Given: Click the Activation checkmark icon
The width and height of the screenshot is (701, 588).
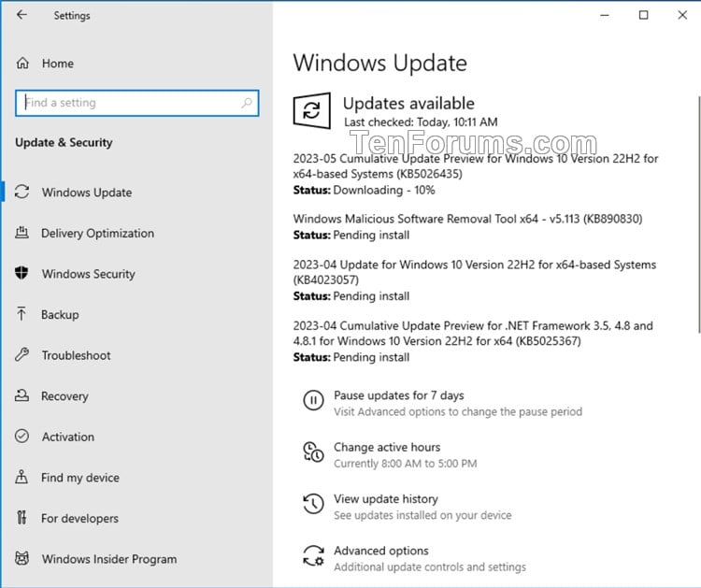Looking at the screenshot, I should point(21,436).
